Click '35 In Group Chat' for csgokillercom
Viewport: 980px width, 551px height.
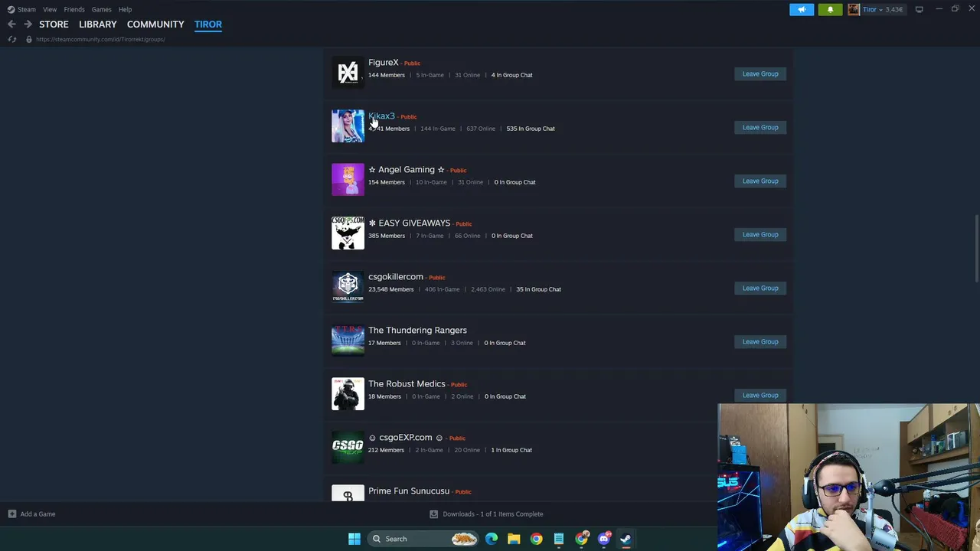tap(538, 289)
